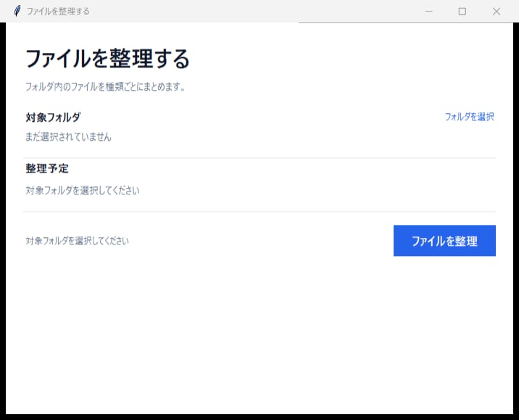Click the title bar text ファイルを整理する
This screenshot has height=420, width=519.
(x=58, y=12)
